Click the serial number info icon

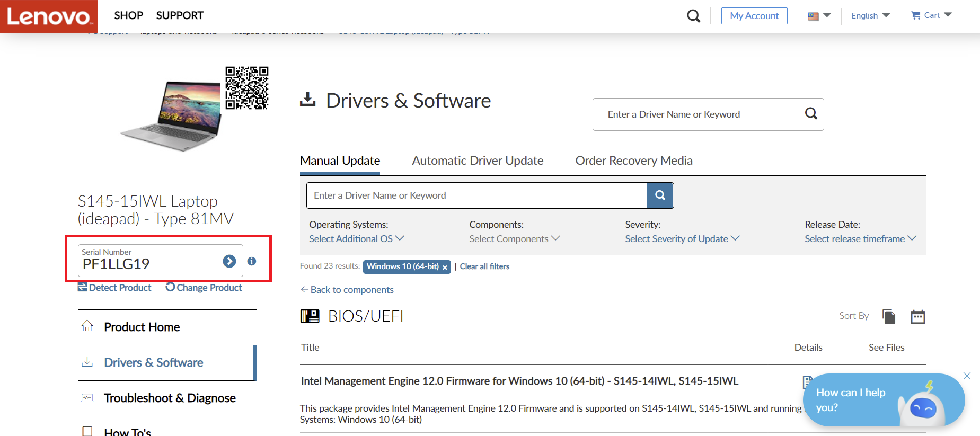(x=252, y=261)
